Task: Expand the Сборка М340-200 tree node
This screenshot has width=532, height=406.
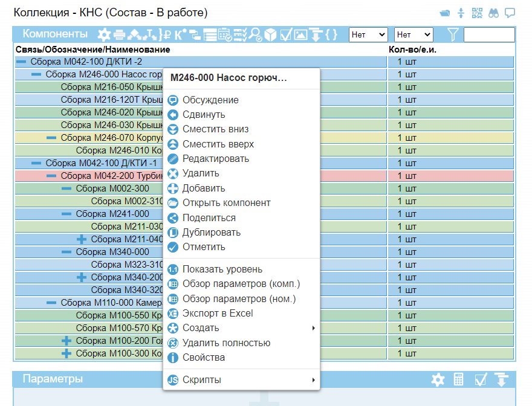Action: tap(82, 277)
